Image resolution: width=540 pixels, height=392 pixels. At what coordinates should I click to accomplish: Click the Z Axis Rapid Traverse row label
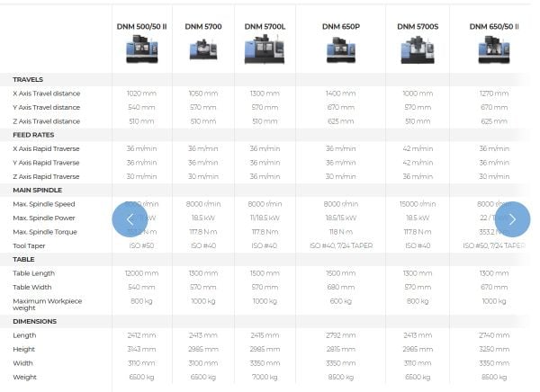tap(46, 176)
